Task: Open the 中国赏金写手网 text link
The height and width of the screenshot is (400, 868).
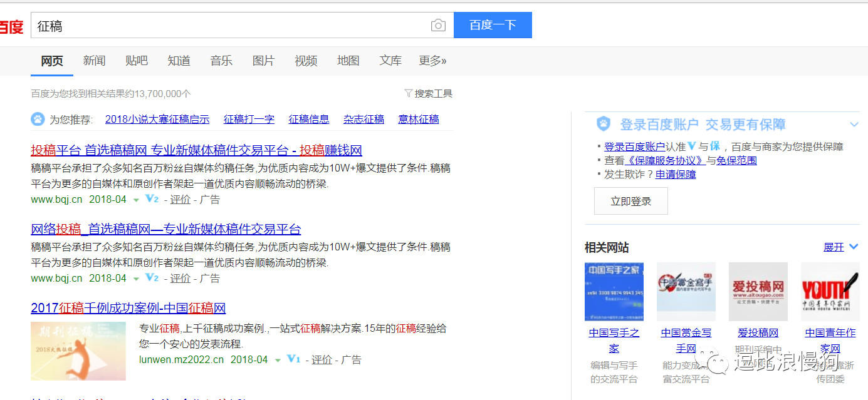Action: pos(686,341)
